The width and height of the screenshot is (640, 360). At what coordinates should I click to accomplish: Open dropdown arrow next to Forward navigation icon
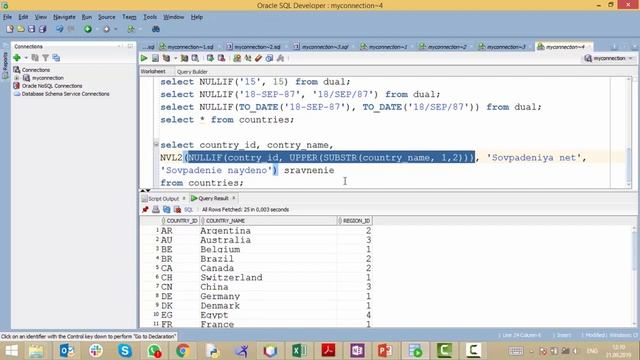coord(116,29)
